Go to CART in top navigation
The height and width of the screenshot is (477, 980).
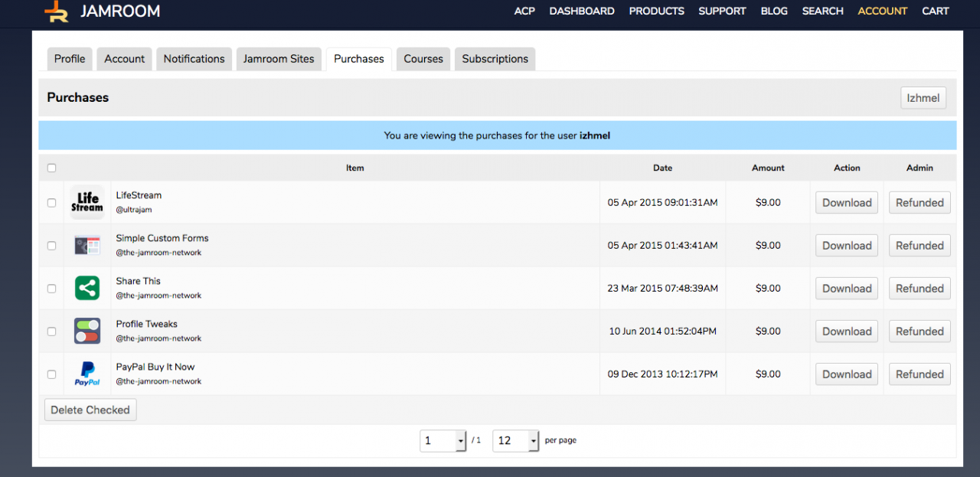(935, 11)
